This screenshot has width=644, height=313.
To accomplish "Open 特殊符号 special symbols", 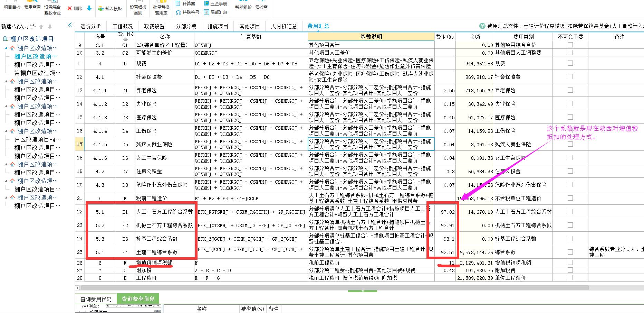I will click(188, 12).
